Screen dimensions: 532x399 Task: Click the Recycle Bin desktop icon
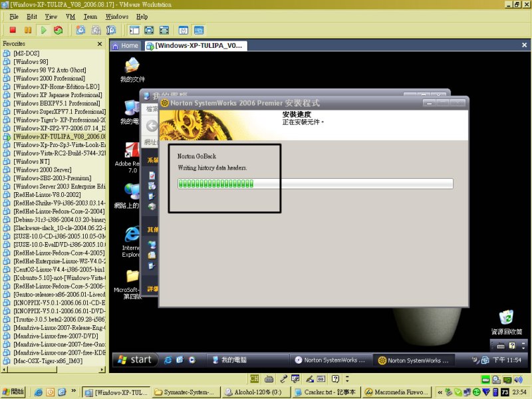pos(507,323)
